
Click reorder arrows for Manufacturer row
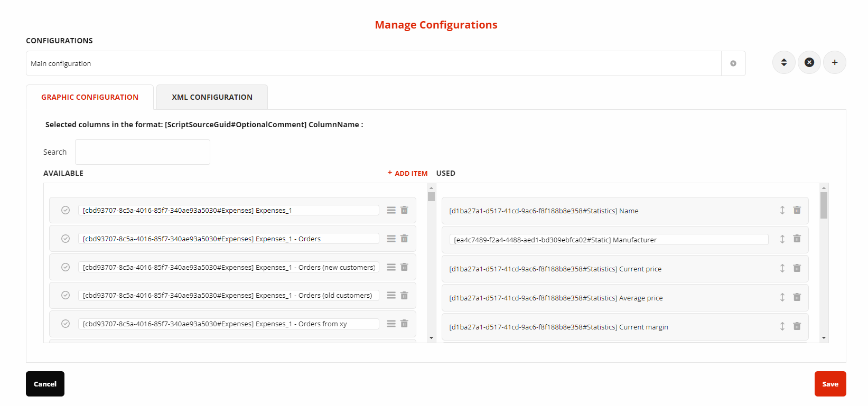782,239
